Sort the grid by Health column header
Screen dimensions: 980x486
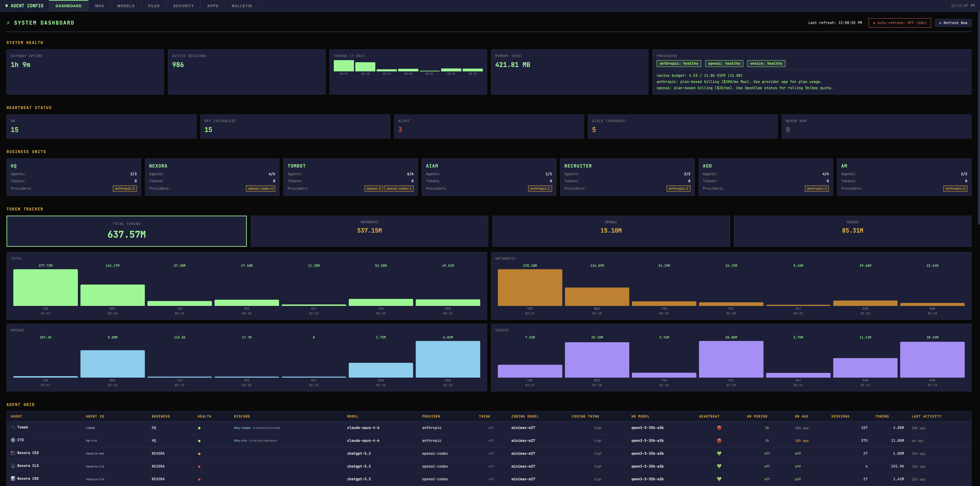pyautogui.click(x=204, y=416)
